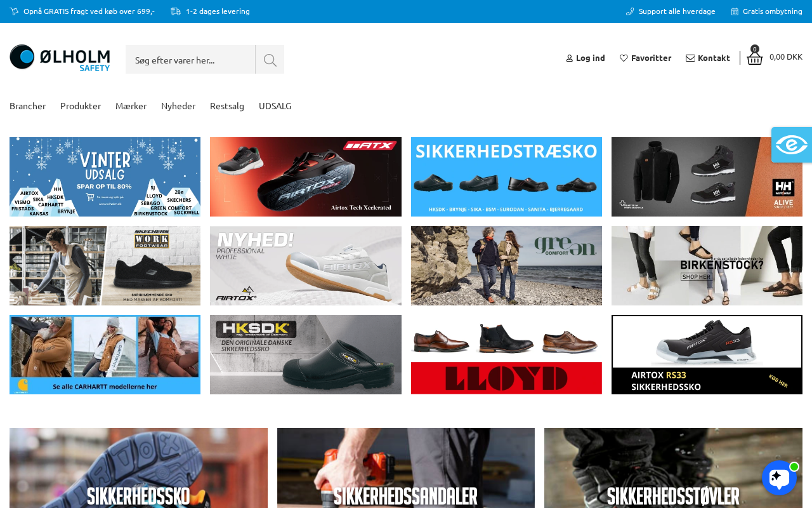Go to Nyheder section
Screen dimensions: 812x508
[x=178, y=106]
